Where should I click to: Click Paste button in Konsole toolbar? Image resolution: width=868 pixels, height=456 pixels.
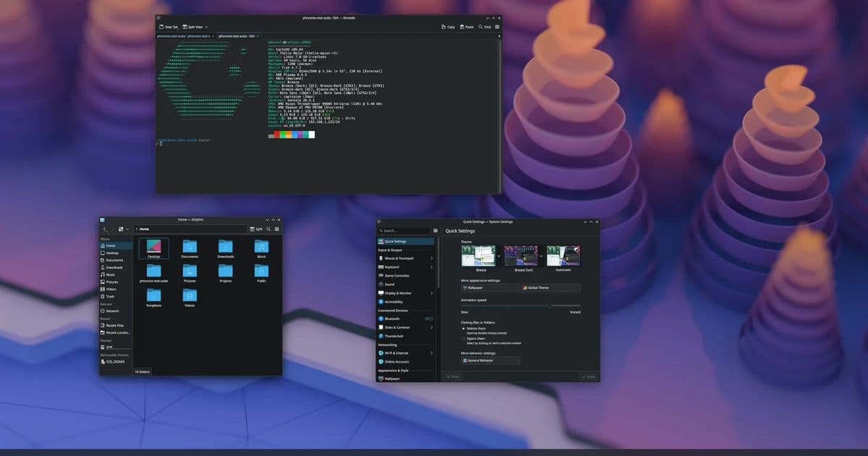pyautogui.click(x=467, y=27)
